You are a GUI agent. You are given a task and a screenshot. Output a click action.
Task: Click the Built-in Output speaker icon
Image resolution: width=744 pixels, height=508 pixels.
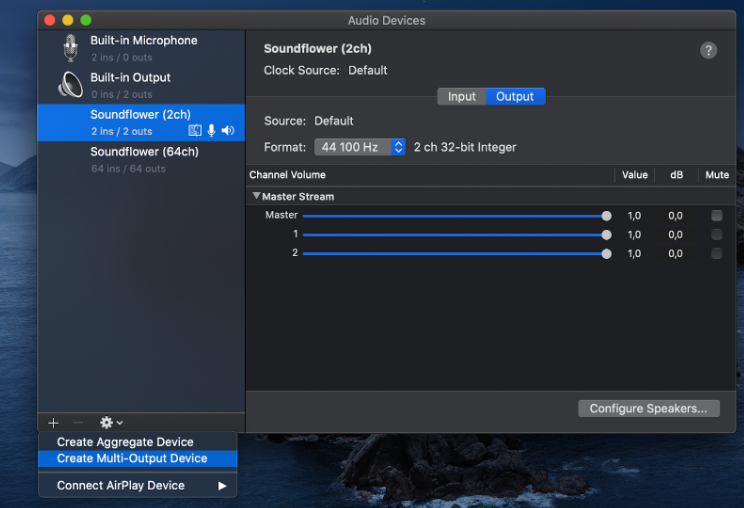coord(69,85)
